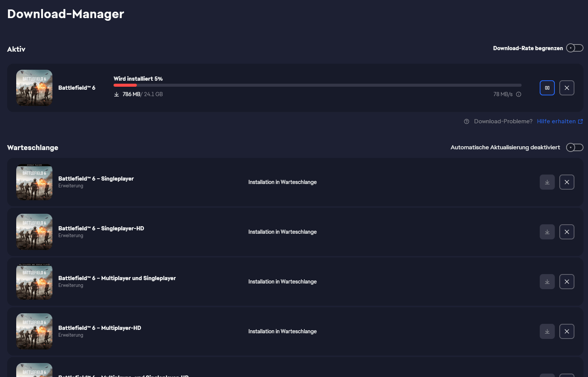Open the Multiplayer-HD expansion cover thumbnail
The image size is (588, 377).
click(x=34, y=331)
